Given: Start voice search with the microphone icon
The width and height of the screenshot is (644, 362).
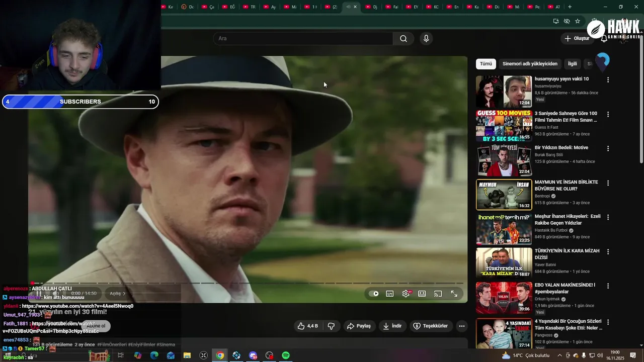Looking at the screenshot, I should tap(426, 39).
